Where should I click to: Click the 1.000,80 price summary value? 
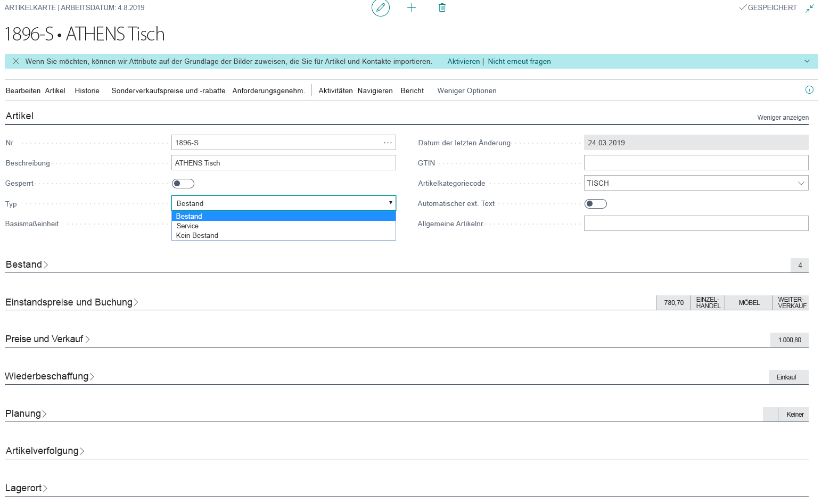790,340
